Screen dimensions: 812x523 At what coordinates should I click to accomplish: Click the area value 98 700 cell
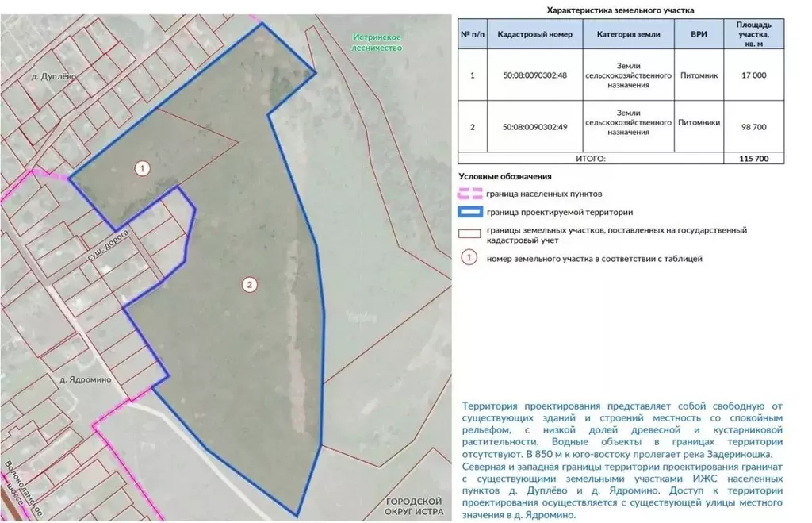pos(753,127)
